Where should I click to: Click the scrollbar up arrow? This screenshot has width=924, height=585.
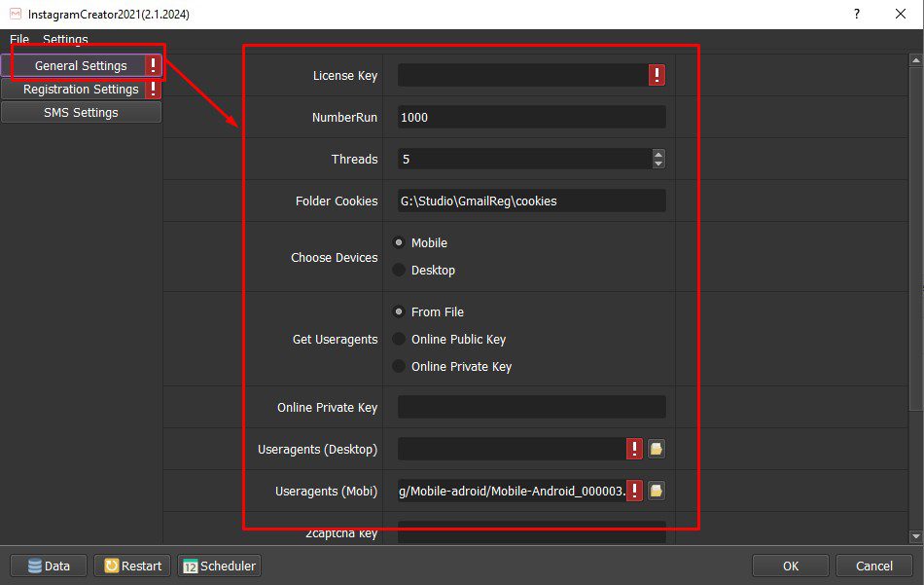[916, 60]
